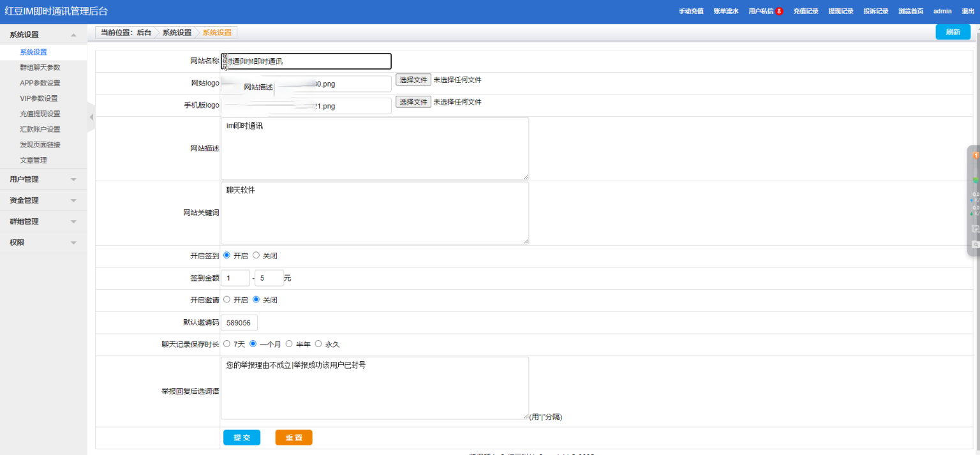The height and width of the screenshot is (455, 980).
Task: Click the orange badge icon in side widget
Action: 975,155
